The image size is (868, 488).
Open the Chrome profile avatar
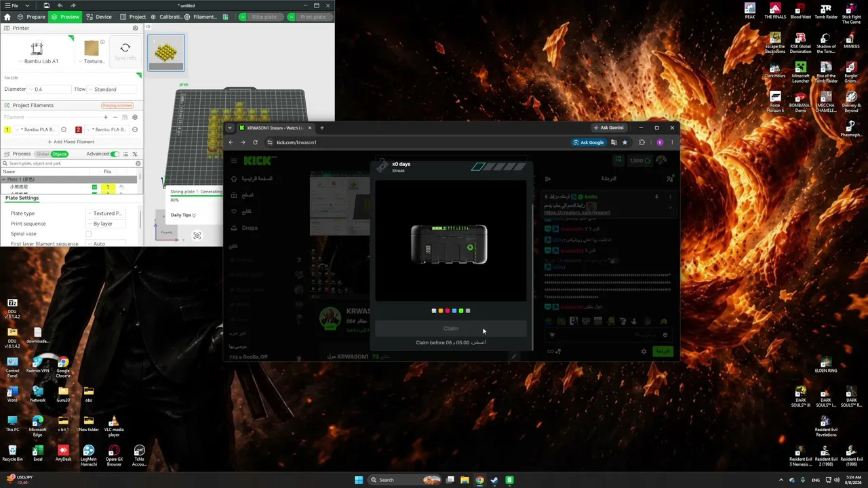pos(660,142)
